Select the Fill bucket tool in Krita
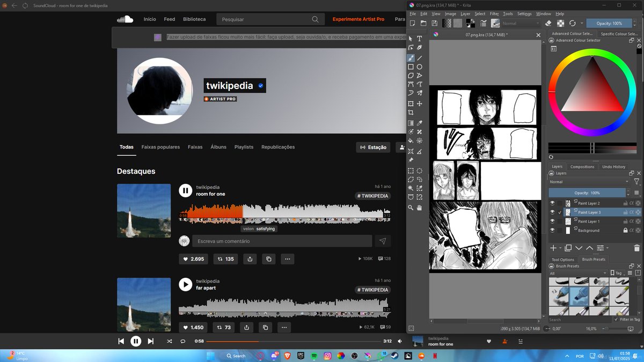This screenshot has width=644, height=362. coord(411,140)
